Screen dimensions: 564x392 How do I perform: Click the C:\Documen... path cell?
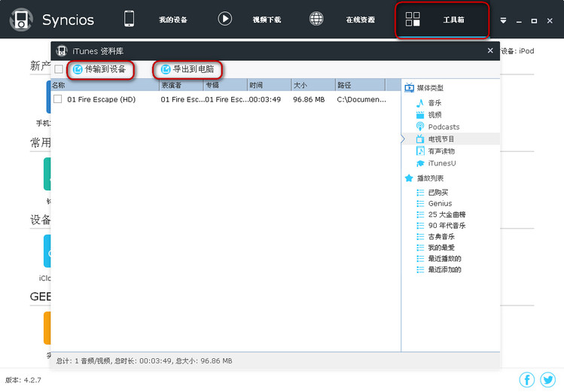click(361, 99)
